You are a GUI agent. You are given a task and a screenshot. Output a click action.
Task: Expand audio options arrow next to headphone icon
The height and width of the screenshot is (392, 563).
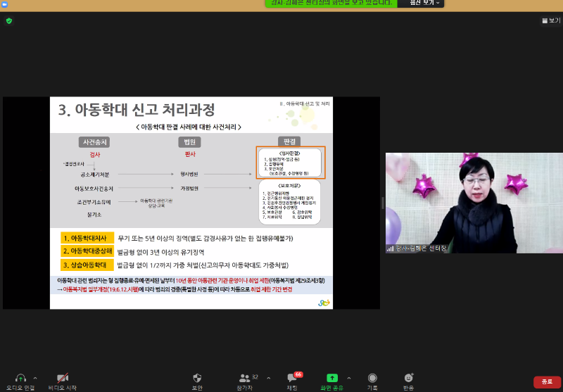[x=35, y=378]
